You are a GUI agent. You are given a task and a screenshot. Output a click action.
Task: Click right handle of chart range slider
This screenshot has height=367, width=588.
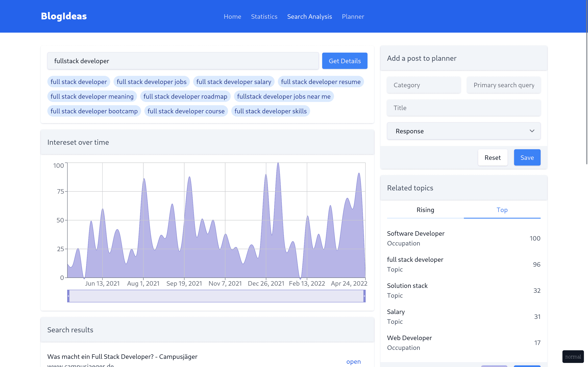[x=364, y=296]
